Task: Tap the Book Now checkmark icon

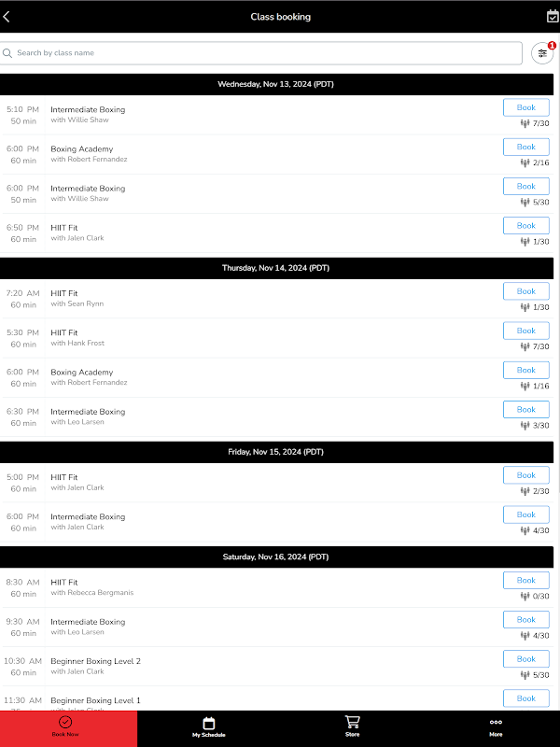Action: pos(65,722)
